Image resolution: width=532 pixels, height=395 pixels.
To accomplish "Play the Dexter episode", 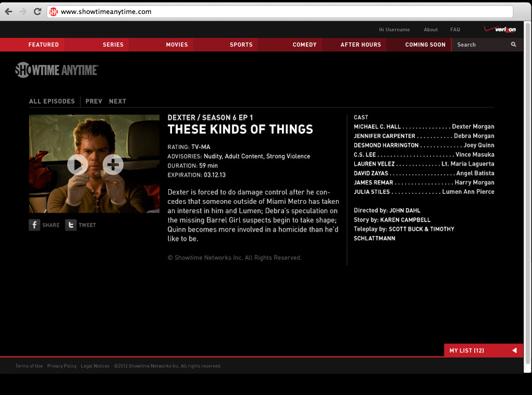I will pyautogui.click(x=77, y=165).
